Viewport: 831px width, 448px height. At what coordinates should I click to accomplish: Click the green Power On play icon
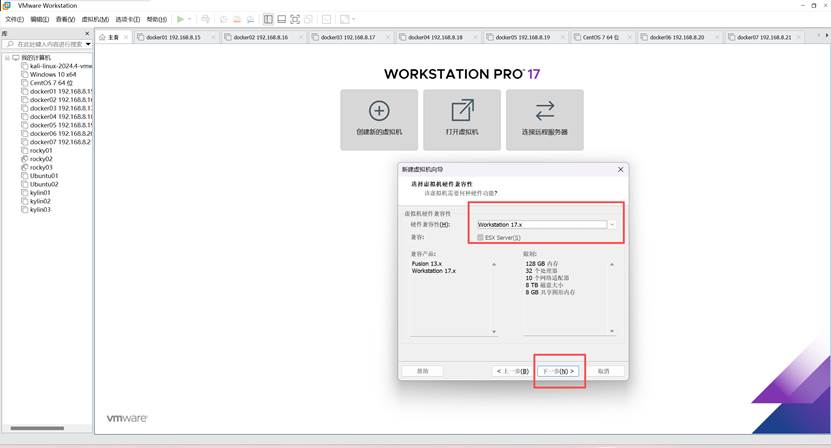[180, 19]
